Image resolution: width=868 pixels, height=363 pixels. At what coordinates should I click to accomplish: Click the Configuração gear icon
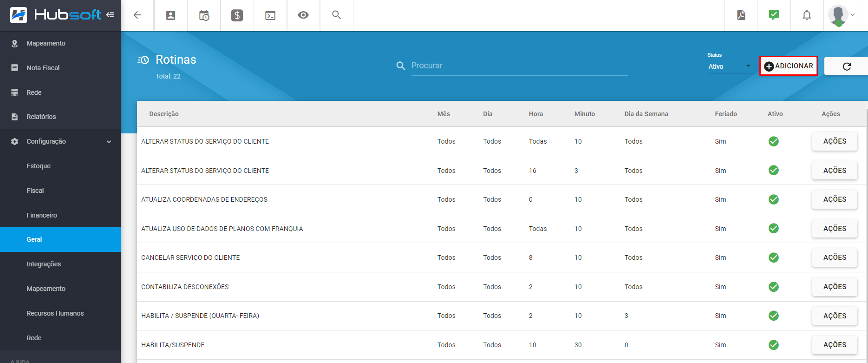pos(15,141)
